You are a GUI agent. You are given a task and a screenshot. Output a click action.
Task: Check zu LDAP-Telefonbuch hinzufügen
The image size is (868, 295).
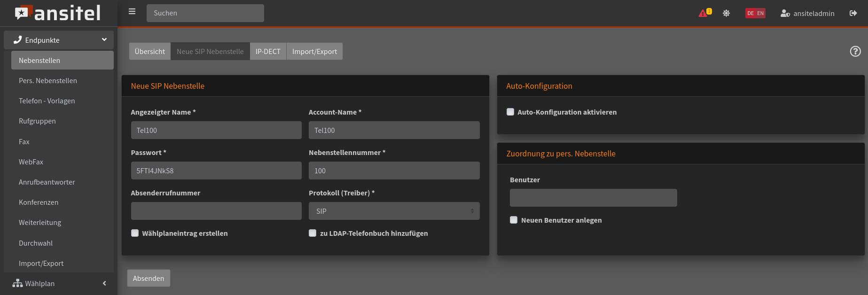coord(313,233)
